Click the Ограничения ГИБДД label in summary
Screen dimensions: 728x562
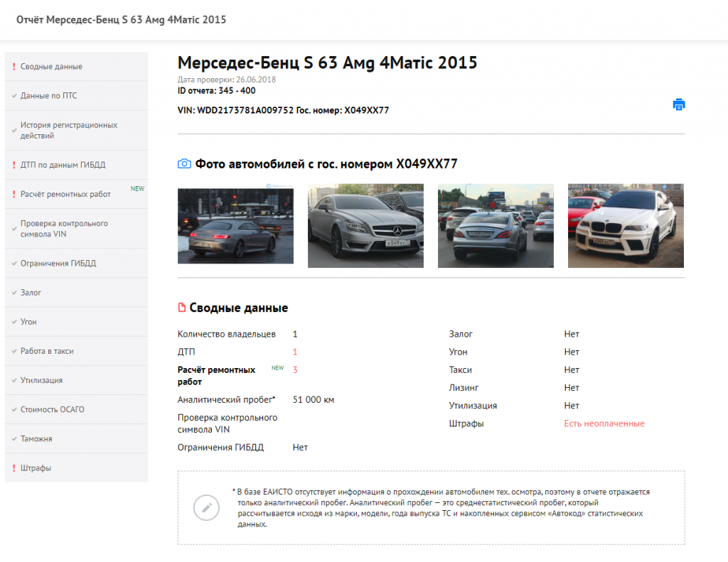[x=220, y=448]
